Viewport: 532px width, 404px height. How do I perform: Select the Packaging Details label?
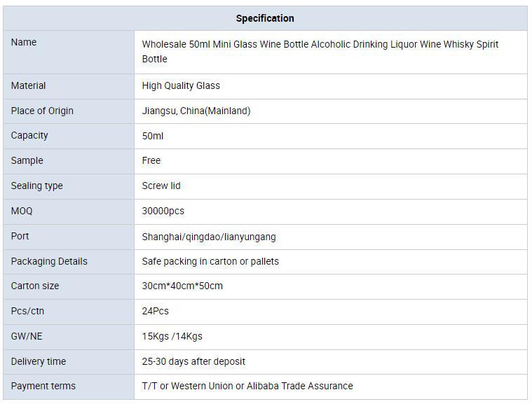pyautogui.click(x=49, y=261)
